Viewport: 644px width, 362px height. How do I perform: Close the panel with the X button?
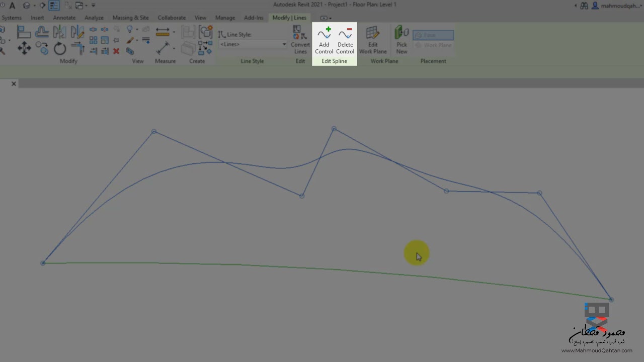click(14, 83)
